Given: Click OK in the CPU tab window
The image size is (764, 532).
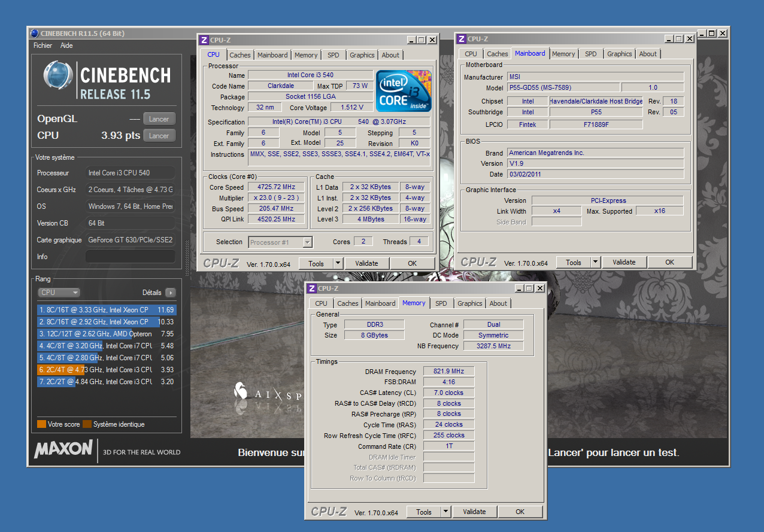Looking at the screenshot, I should (413, 263).
